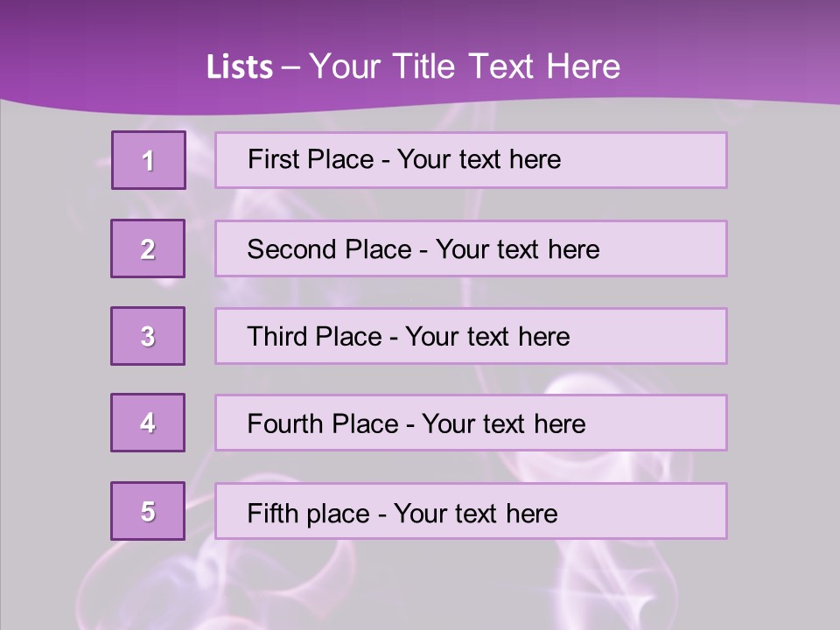The width and height of the screenshot is (840, 630).
Task: Select the number 3 box
Action: click(148, 336)
